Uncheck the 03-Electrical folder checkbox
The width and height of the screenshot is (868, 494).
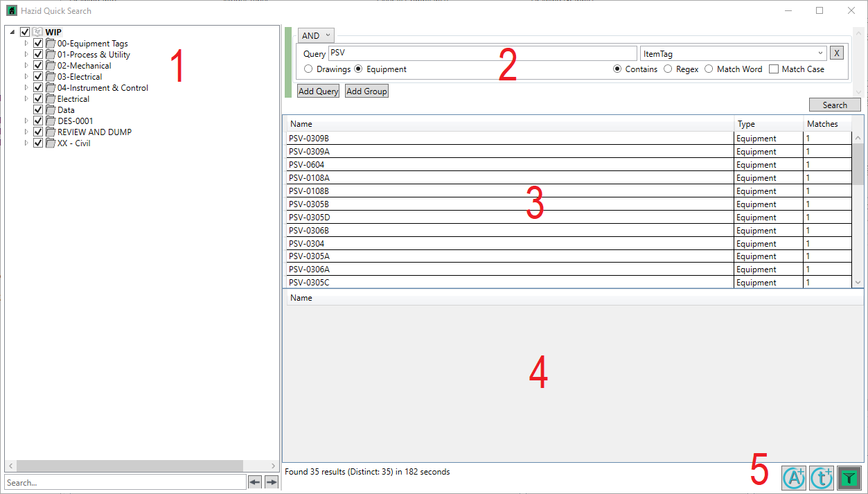[39, 77]
